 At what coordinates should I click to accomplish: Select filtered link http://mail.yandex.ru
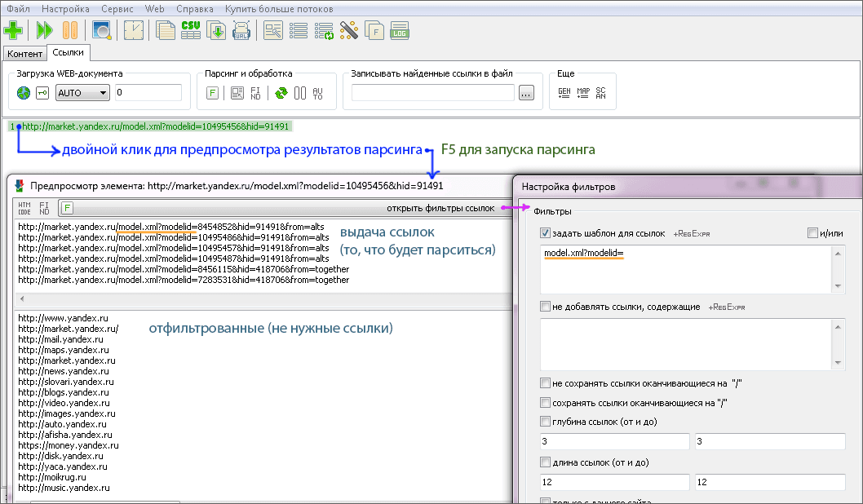click(x=60, y=339)
